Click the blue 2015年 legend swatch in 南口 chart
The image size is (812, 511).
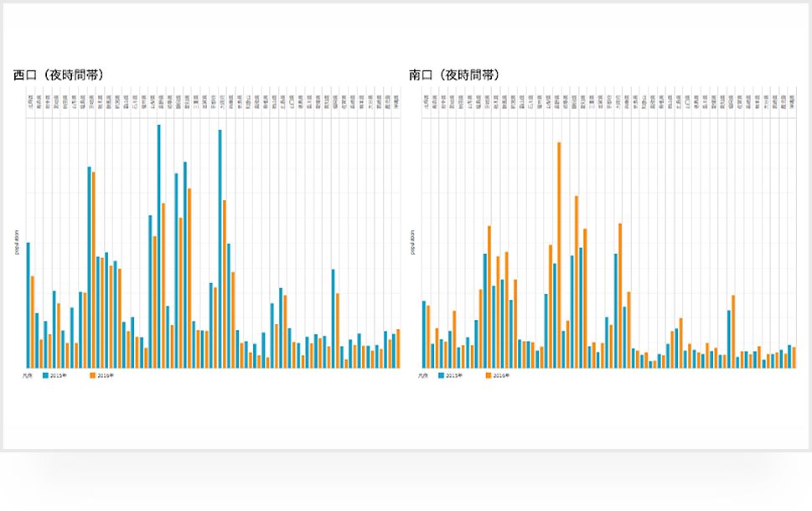(x=441, y=376)
